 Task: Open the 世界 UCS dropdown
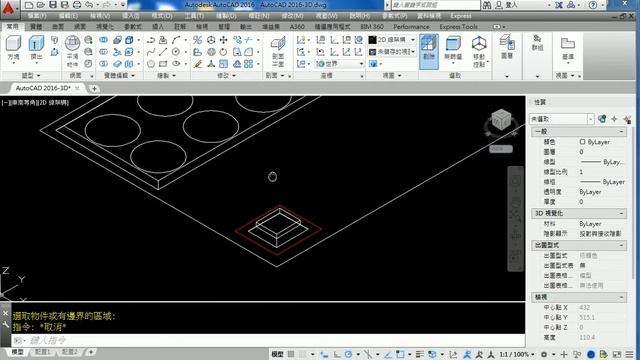(x=340, y=64)
